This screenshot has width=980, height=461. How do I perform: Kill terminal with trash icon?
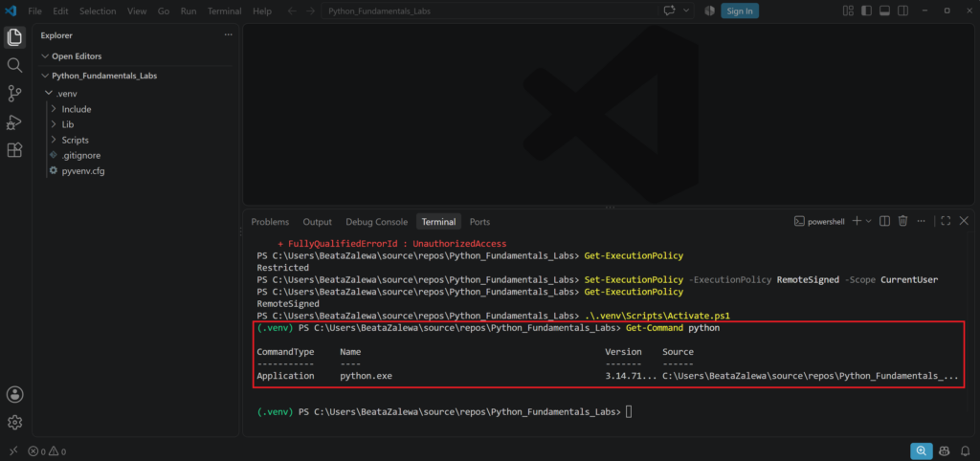click(x=903, y=221)
